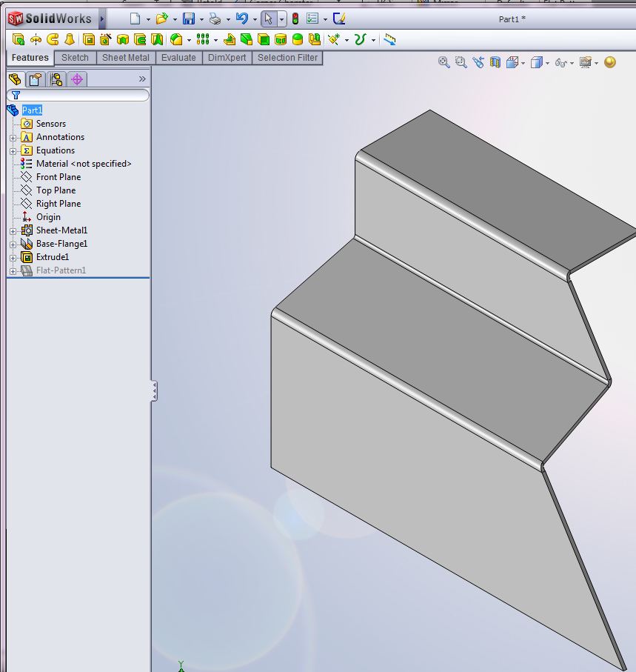This screenshot has width=636, height=672.
Task: Activate the Select arrow tool
Action: point(269,19)
